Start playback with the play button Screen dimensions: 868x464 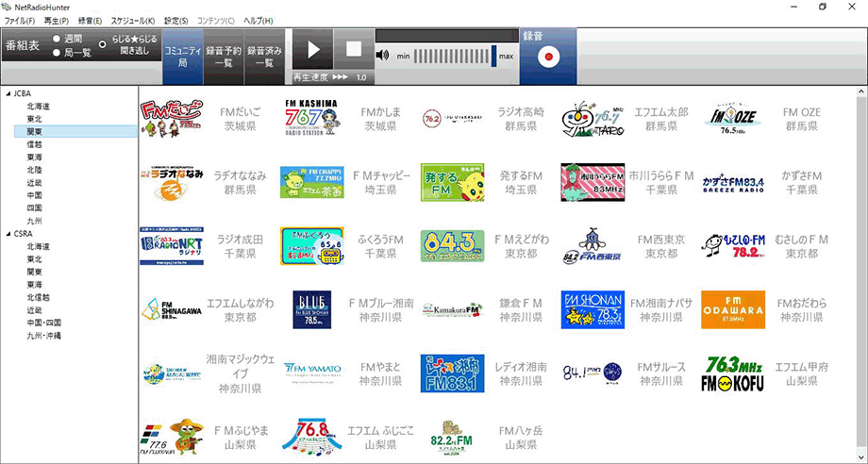point(313,50)
